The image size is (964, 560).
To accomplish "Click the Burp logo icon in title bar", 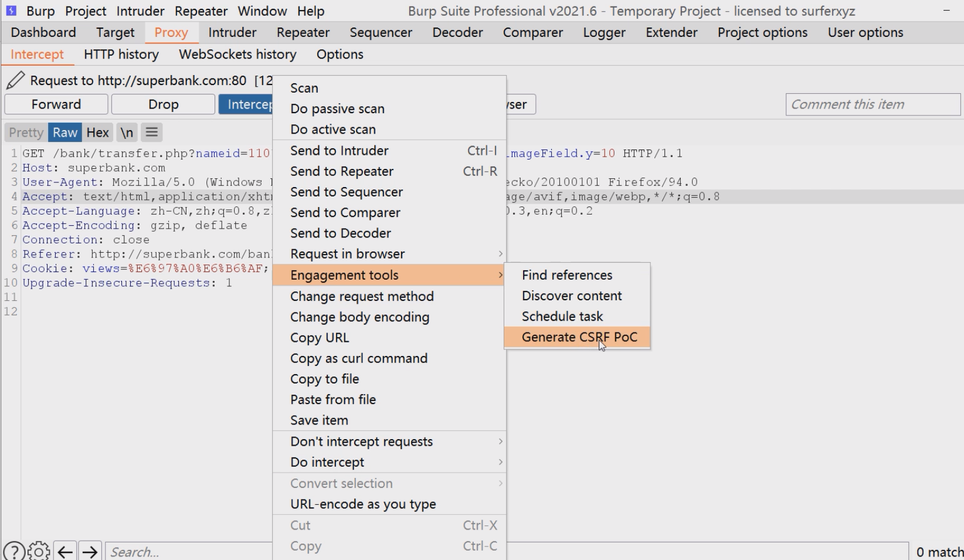I will pos(11,11).
